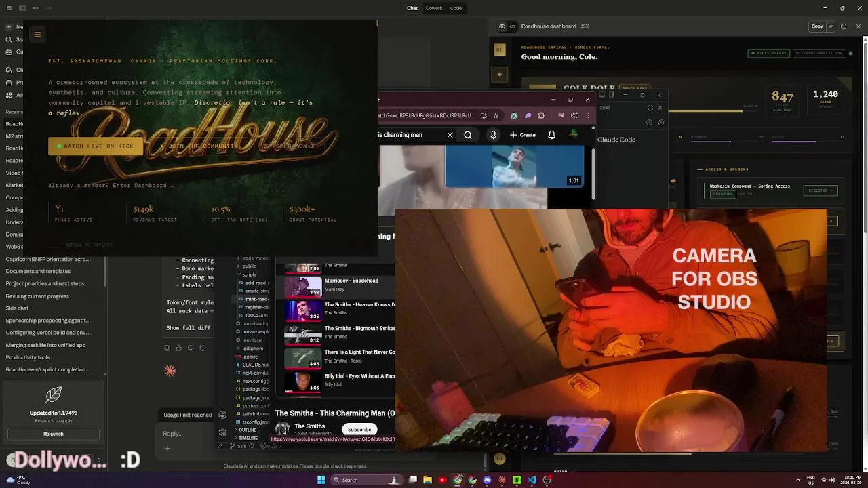Copy Claude response with copy icon

pyautogui.click(x=167, y=348)
